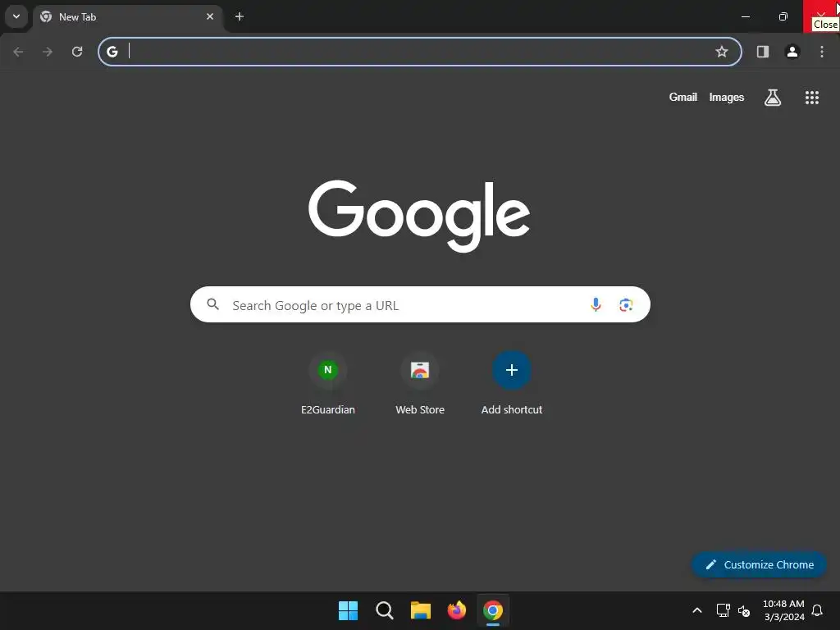Open the Web Store shortcut
840x630 pixels.
click(x=420, y=384)
